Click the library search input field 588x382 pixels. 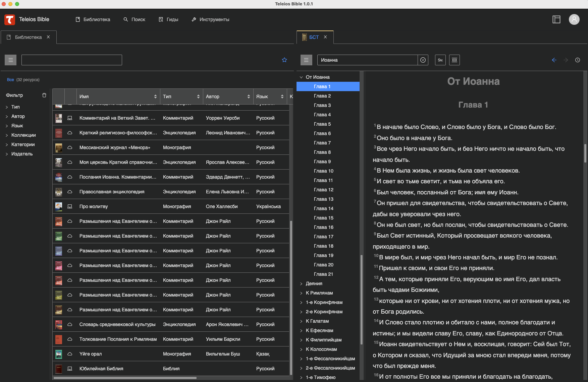coord(72,60)
